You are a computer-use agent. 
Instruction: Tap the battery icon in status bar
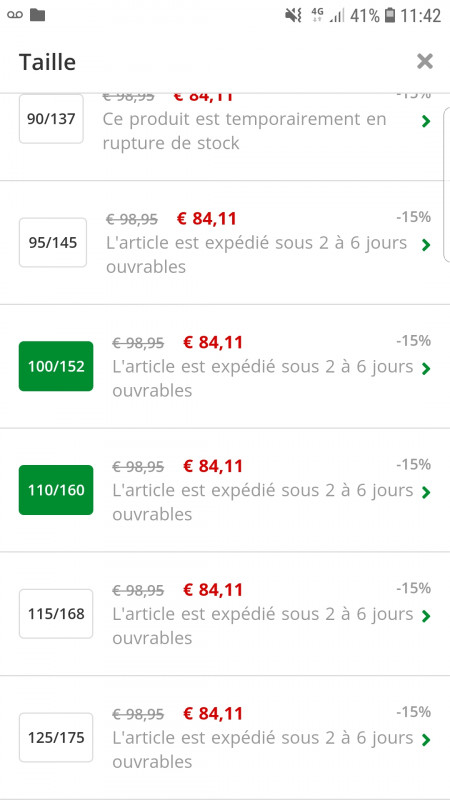coord(390,15)
